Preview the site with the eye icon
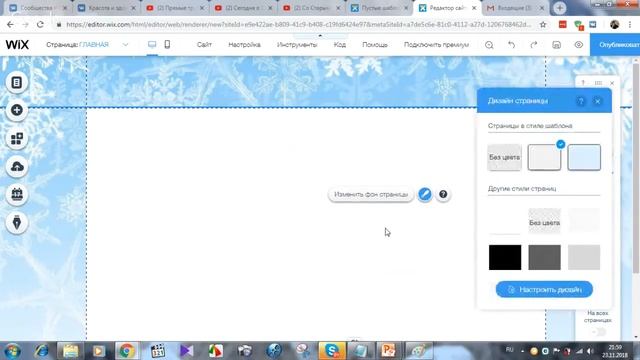 click(579, 45)
